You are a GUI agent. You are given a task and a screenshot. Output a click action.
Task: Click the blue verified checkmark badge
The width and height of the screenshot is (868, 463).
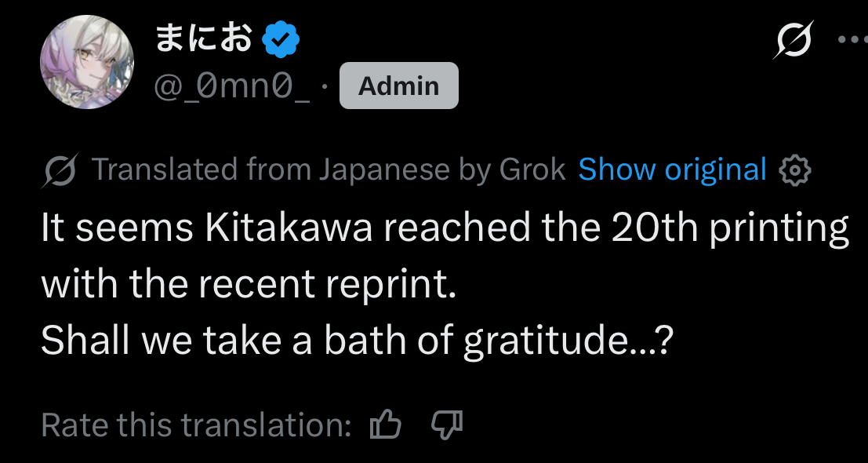point(279,39)
